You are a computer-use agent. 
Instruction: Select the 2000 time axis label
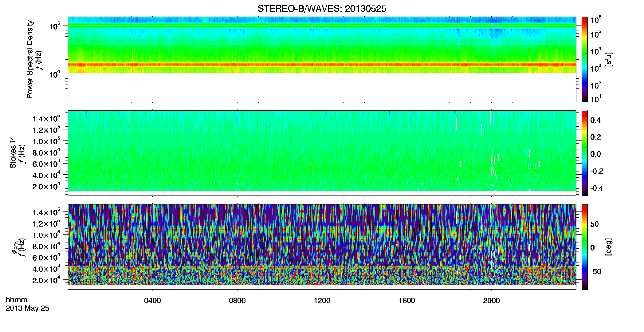pyautogui.click(x=491, y=301)
